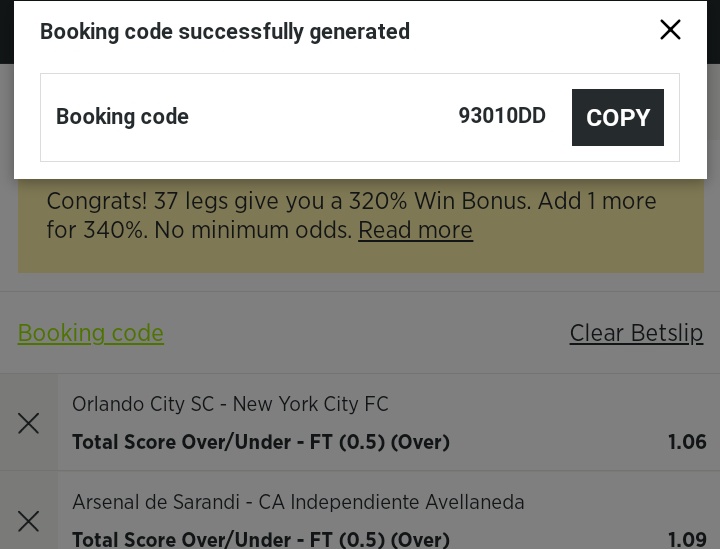Select Orlando Total Score Over/Under FT (0.5) market
Screen dimensions: 720x549
261,442
